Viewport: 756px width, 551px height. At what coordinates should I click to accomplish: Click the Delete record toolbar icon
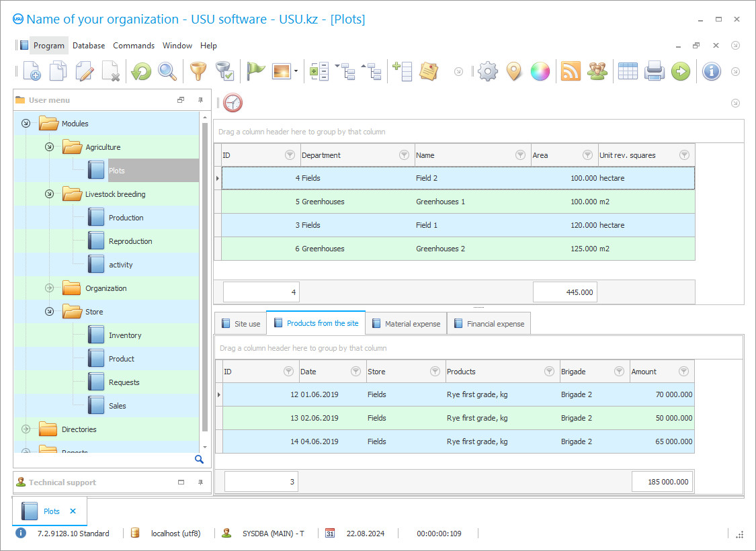111,71
